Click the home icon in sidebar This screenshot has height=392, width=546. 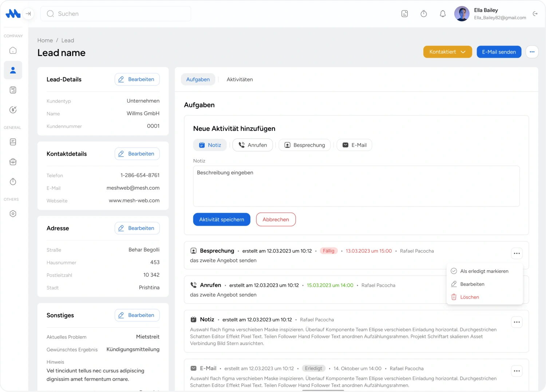13,50
